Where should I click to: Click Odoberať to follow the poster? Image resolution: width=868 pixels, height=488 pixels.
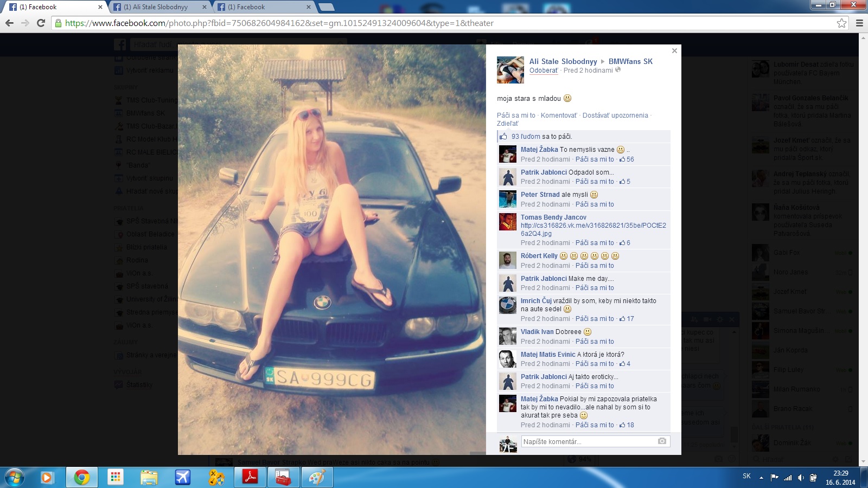(x=544, y=70)
